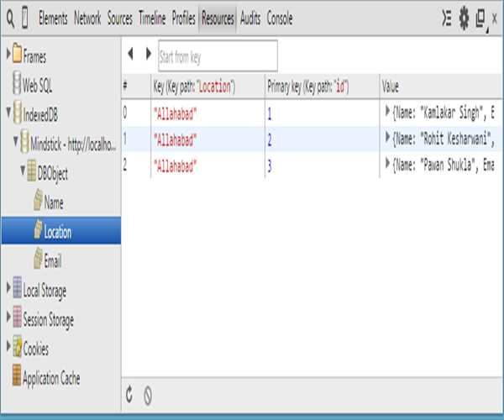
Task: Select the Email index
Action: tap(52, 261)
